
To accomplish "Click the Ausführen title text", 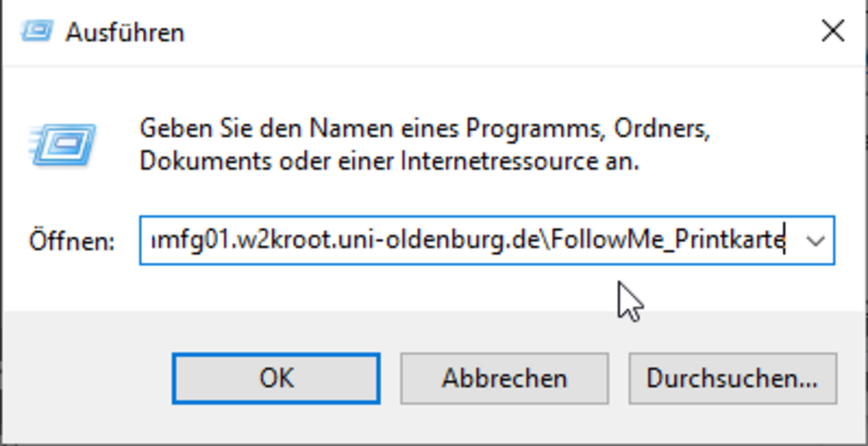I will (124, 33).
